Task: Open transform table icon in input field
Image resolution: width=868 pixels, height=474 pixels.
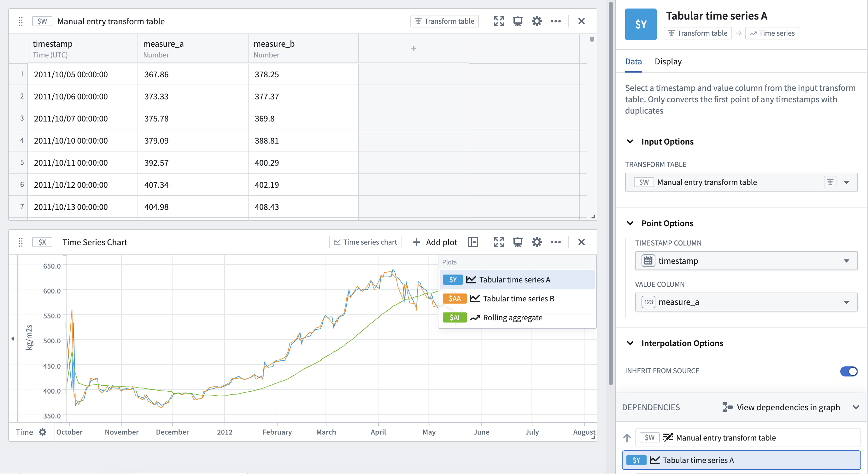Action: [830, 182]
